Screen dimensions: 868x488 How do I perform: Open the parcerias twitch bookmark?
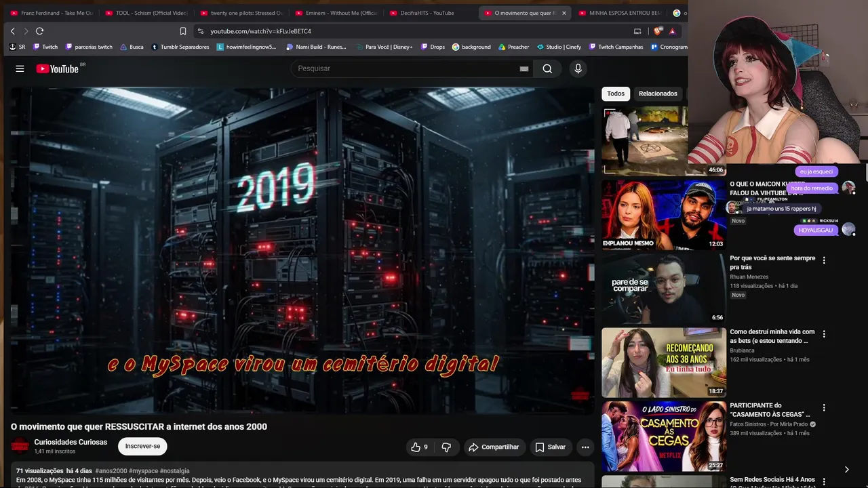point(89,47)
